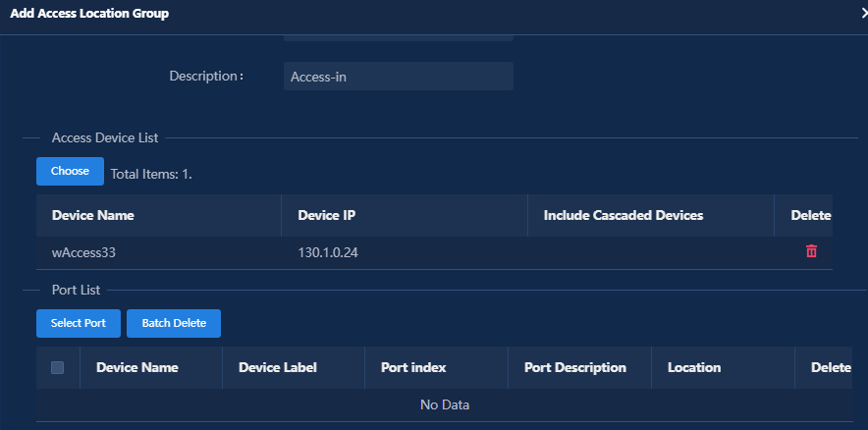The image size is (868, 430).
Task: Click Location column header in Port List
Action: 694,367
